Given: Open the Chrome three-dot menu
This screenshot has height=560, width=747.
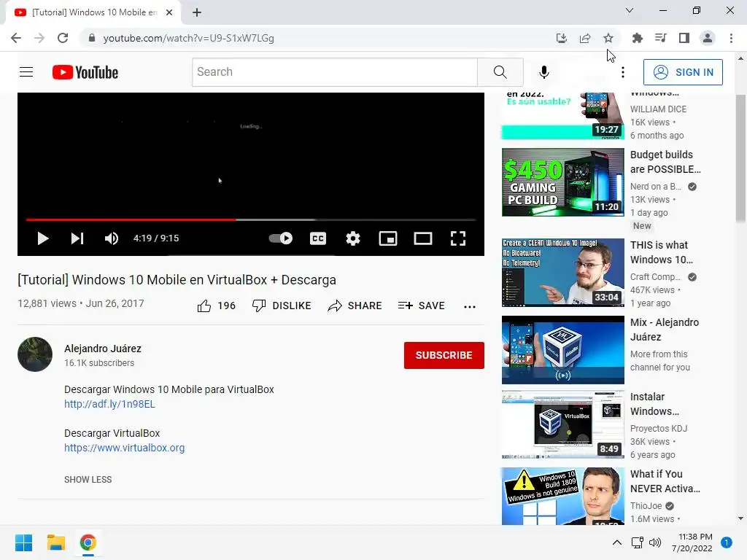Looking at the screenshot, I should point(731,38).
